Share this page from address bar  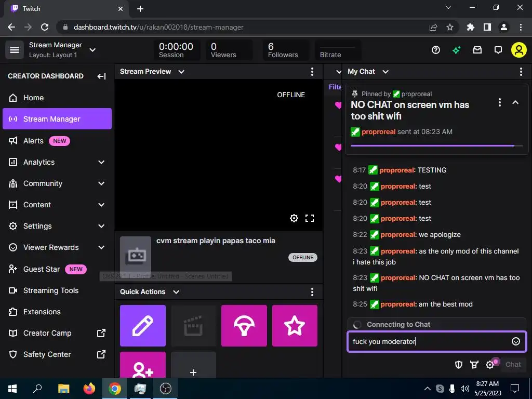tap(433, 27)
